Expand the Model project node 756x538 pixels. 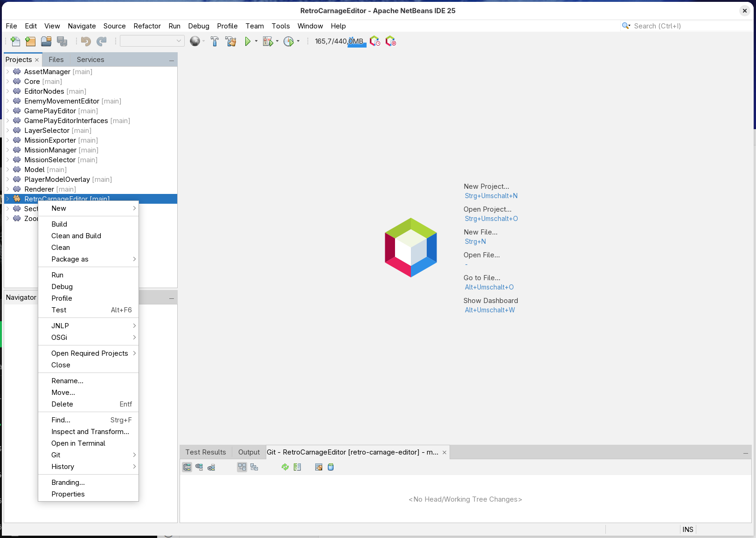tap(7, 170)
